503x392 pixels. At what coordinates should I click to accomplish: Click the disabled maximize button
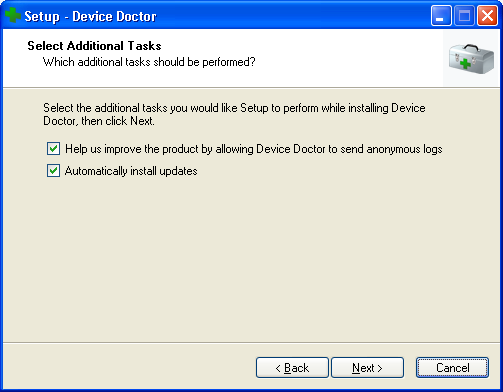click(x=464, y=15)
